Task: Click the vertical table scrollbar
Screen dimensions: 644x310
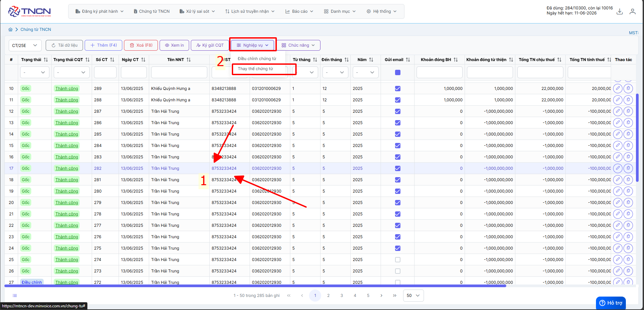Action: pyautogui.click(x=637, y=139)
